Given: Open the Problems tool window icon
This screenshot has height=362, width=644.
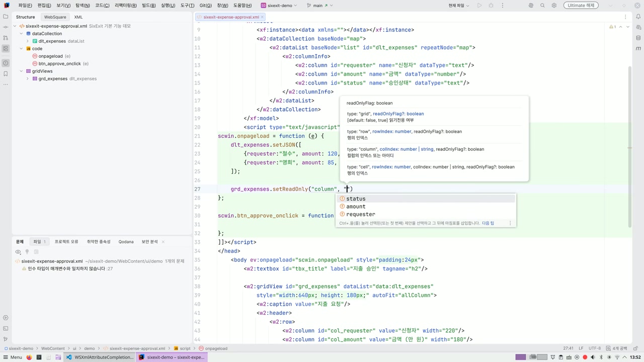Looking at the screenshot, I should pyautogui.click(x=6, y=63).
